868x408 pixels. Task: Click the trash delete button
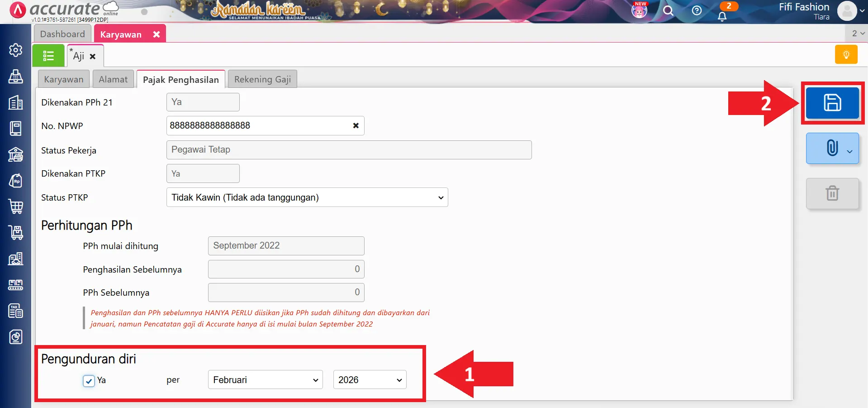[x=832, y=193]
